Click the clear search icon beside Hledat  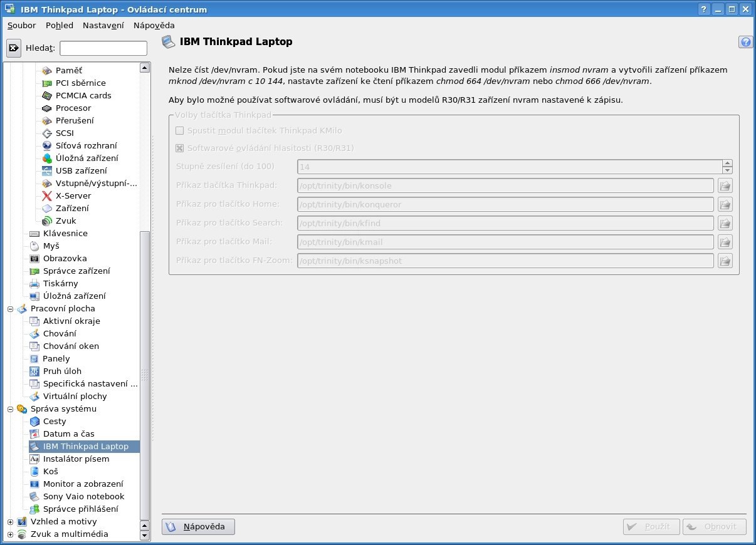[14, 48]
